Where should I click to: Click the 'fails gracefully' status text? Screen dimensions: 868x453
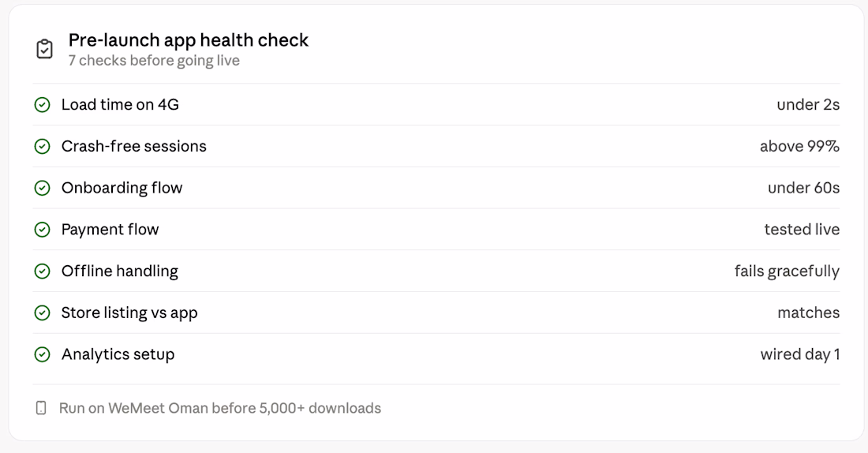[787, 271]
